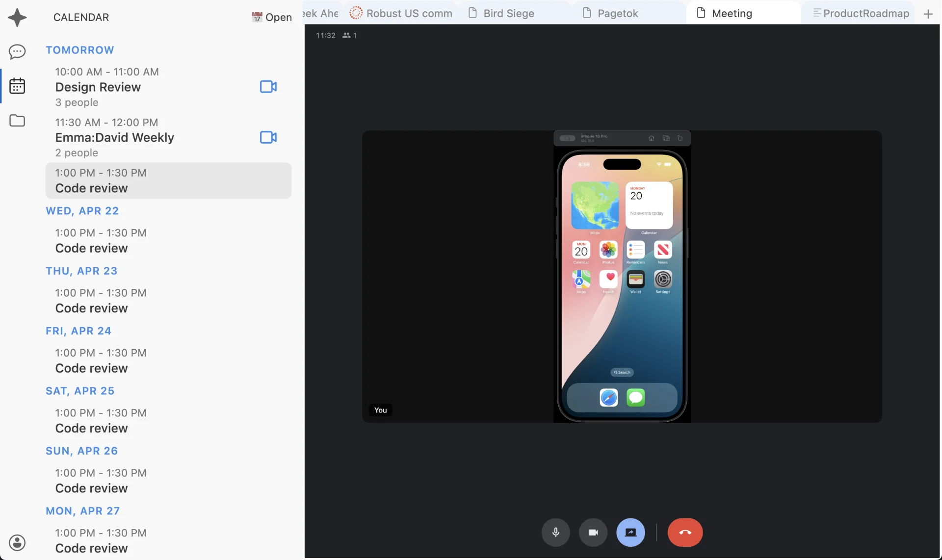Expand the WED, APR 22 section
Viewport: 942px width, 560px height.
[x=82, y=211]
